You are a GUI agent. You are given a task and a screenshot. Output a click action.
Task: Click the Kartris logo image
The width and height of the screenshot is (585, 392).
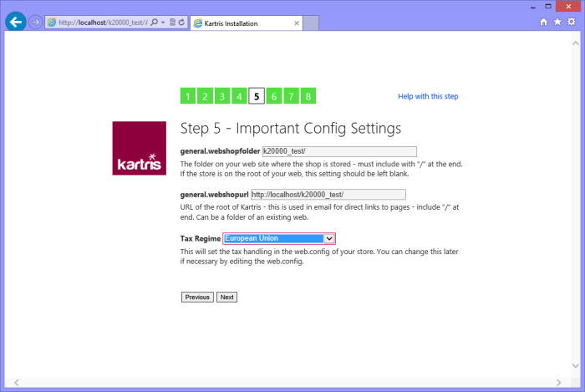[x=140, y=149]
